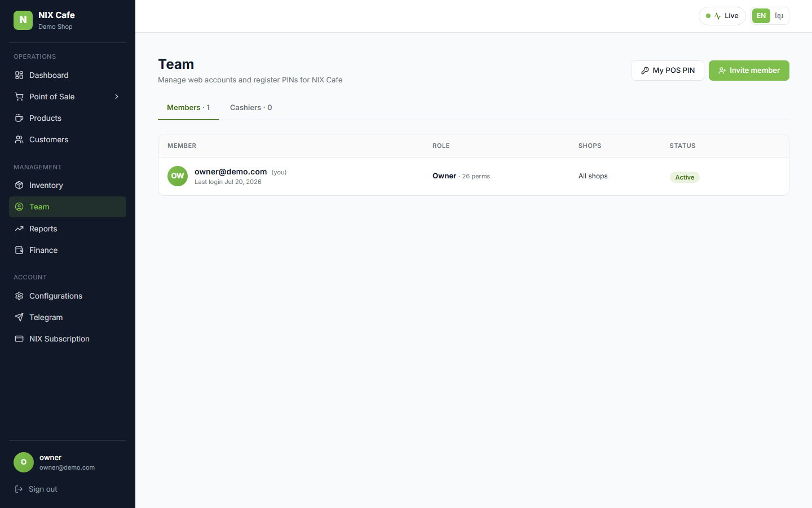This screenshot has height=508, width=812.
Task: Click Last login Jul 20, 2026 text
Action: coord(228,182)
